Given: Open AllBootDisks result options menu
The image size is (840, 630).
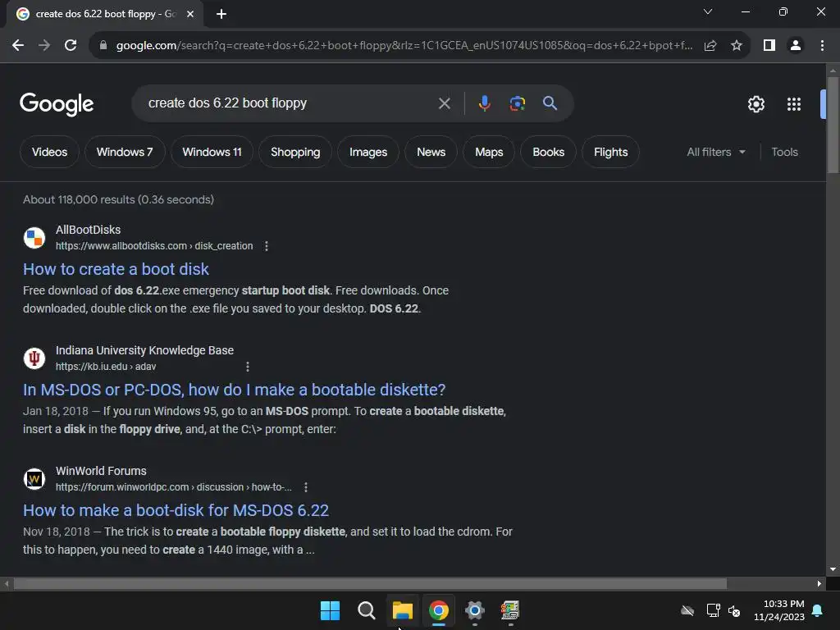Looking at the screenshot, I should [x=267, y=246].
